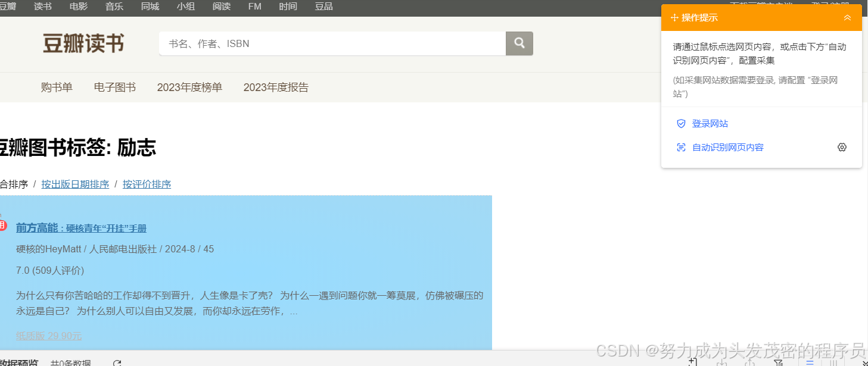Click the 豆瓣读书 logo
The image size is (868, 366).
[83, 43]
